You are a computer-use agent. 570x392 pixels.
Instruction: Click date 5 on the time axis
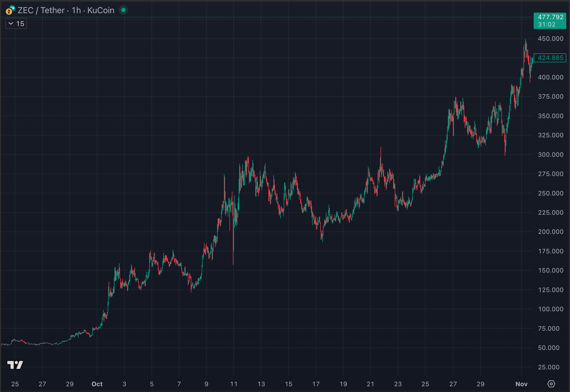tap(152, 384)
